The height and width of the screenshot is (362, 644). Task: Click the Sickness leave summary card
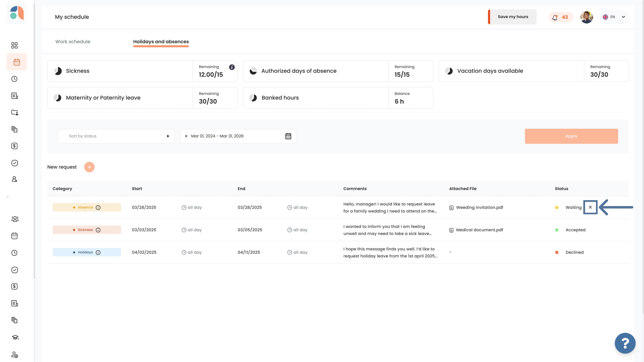pyautogui.click(x=142, y=71)
